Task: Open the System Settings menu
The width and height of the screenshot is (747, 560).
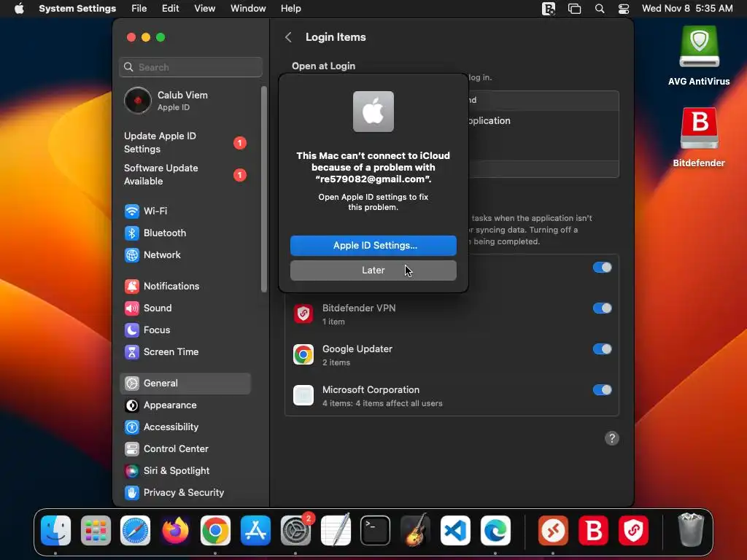Action: click(77, 9)
